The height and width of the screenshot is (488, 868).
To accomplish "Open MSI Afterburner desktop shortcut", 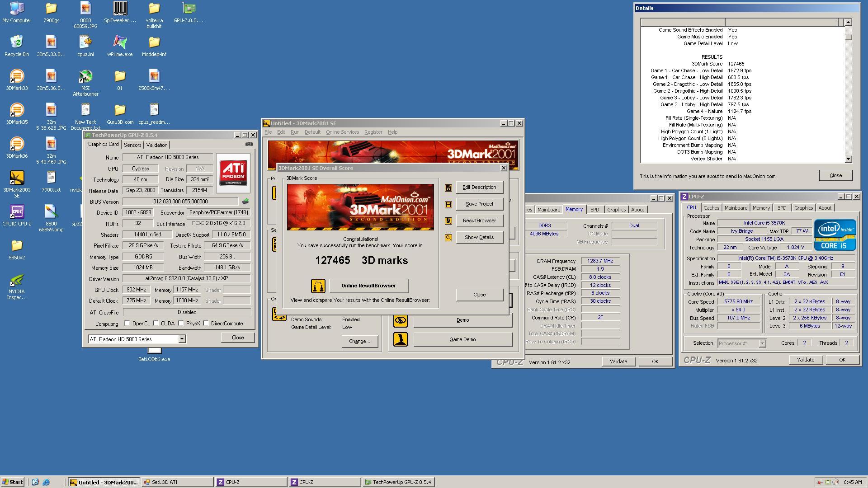I will (x=85, y=83).
